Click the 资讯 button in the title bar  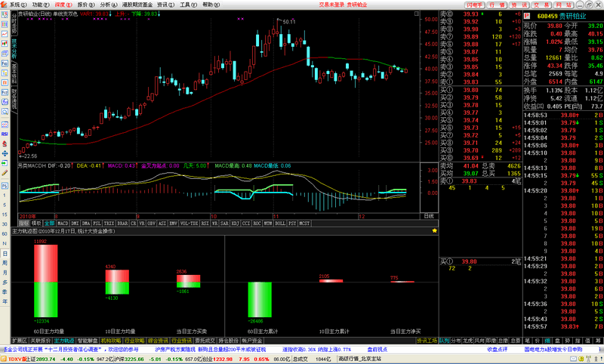click(519, 5)
